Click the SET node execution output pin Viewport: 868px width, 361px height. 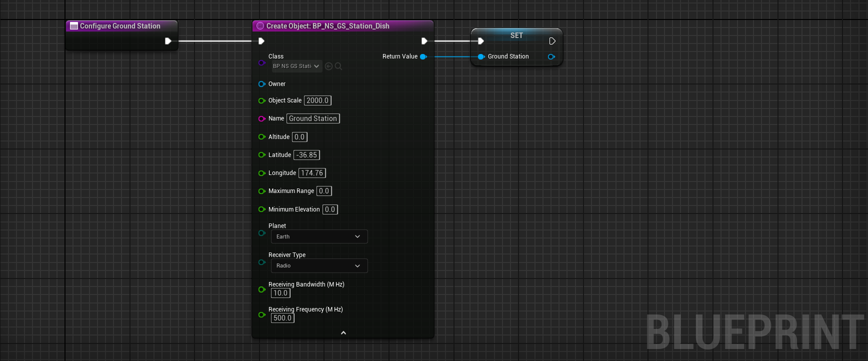[x=552, y=41]
